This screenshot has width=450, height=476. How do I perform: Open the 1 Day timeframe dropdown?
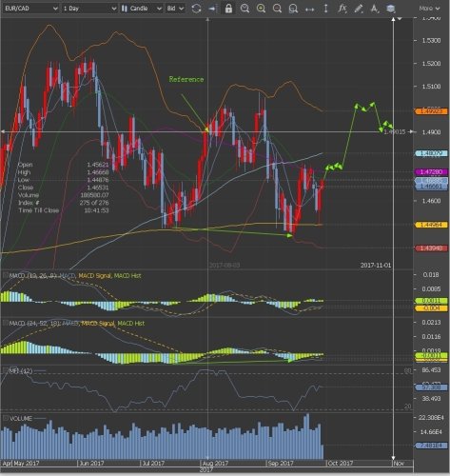click(89, 9)
